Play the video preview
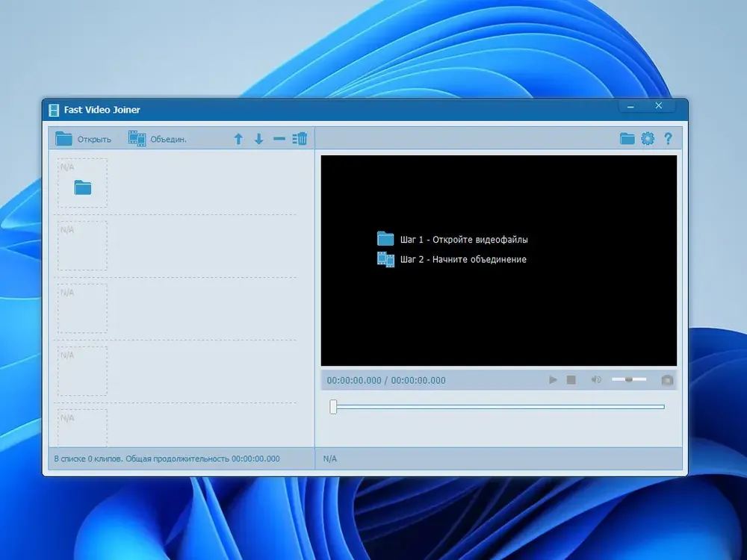Screen dimensions: 747x560 [553, 380]
